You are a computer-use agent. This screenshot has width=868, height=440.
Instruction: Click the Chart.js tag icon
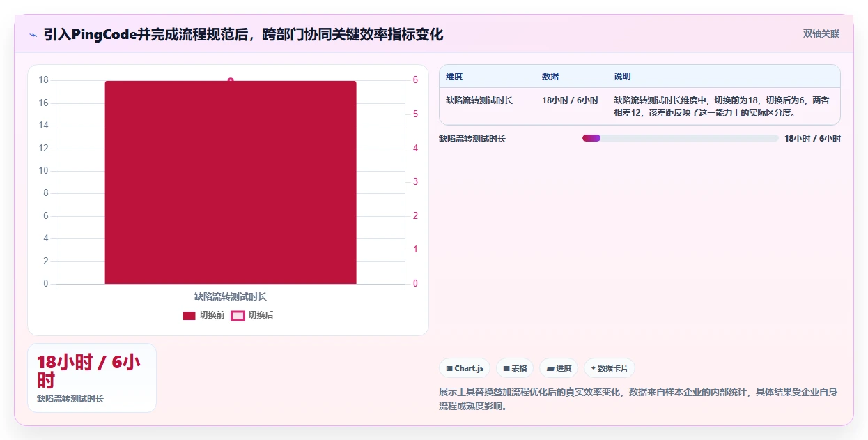(449, 368)
